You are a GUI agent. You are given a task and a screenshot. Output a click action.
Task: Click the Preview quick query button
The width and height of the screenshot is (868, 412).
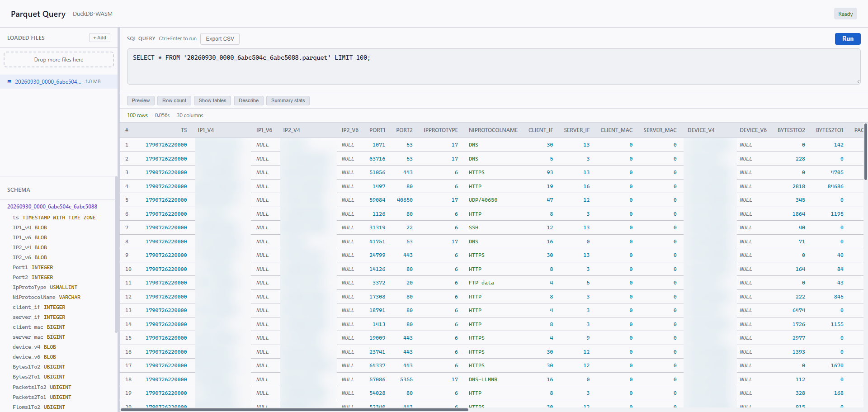[x=141, y=100]
